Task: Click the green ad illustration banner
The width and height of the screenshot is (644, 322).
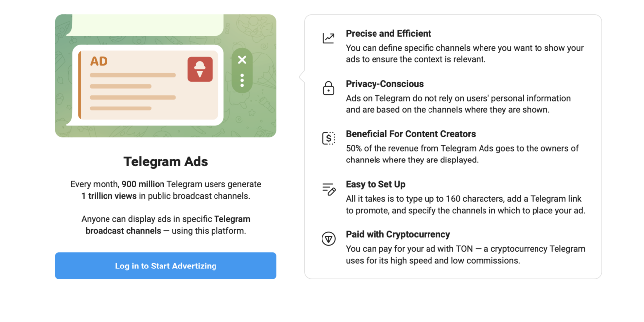Action: pyautogui.click(x=165, y=75)
